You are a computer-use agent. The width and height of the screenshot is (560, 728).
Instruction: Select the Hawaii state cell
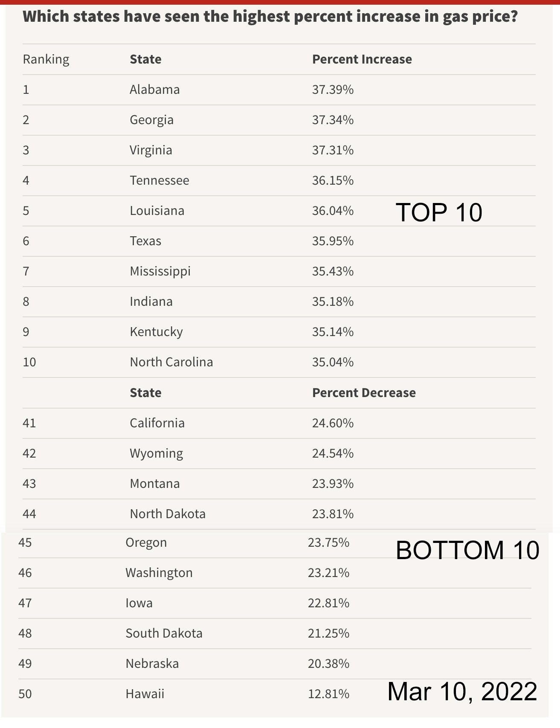[x=145, y=694]
